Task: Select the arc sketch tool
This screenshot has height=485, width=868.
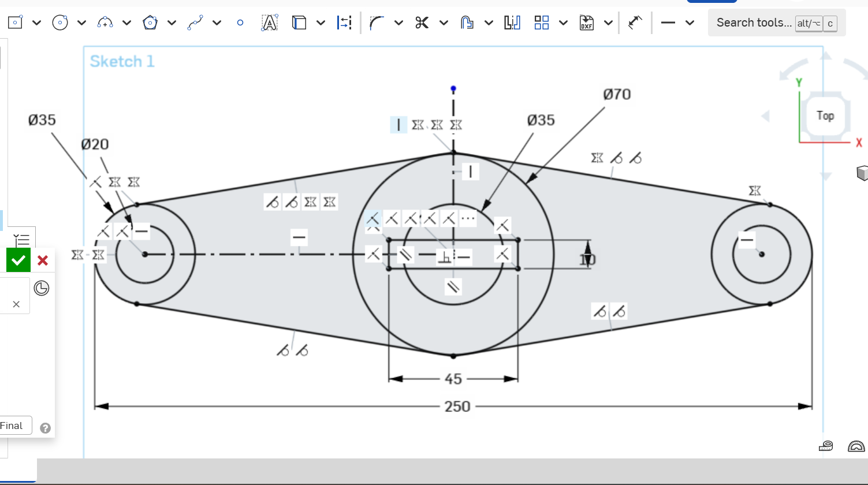Action: [x=105, y=23]
